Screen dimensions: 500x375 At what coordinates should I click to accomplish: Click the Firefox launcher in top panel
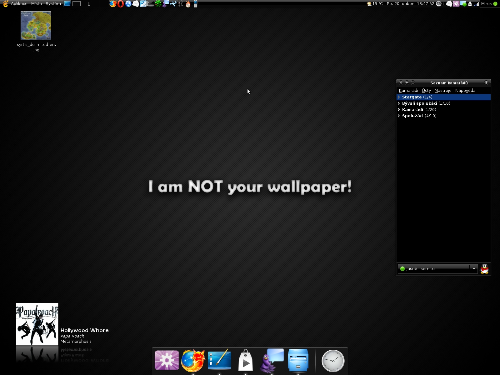coord(113,4)
